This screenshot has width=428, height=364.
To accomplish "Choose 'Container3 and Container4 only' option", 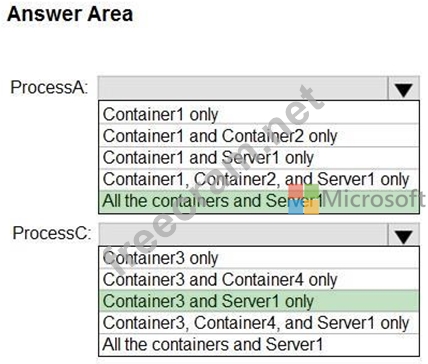I will 259,279.
